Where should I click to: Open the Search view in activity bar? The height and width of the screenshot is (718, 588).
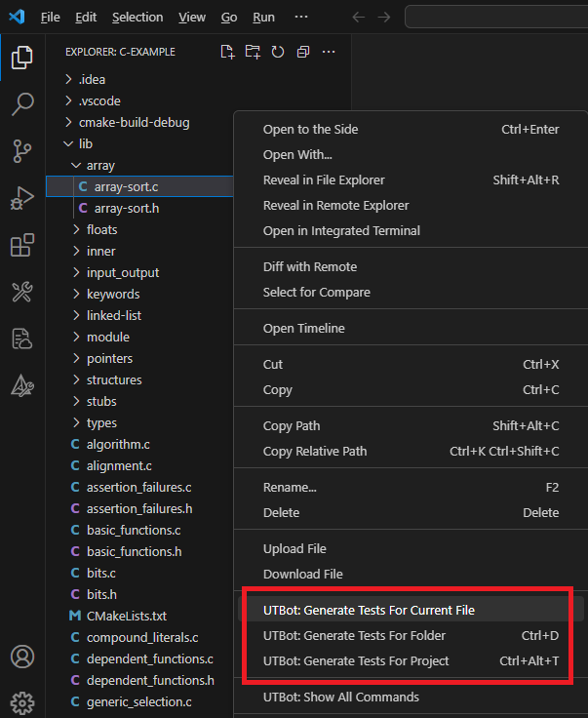(21, 104)
